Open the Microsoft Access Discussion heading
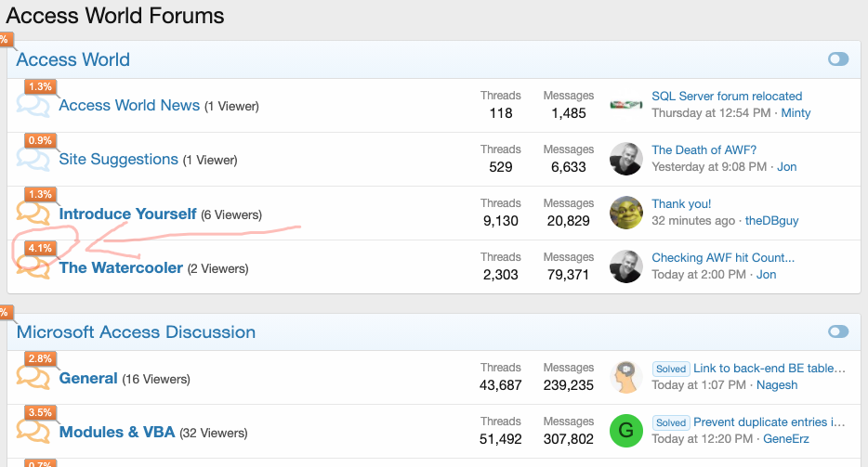The width and height of the screenshot is (868, 467). click(136, 332)
